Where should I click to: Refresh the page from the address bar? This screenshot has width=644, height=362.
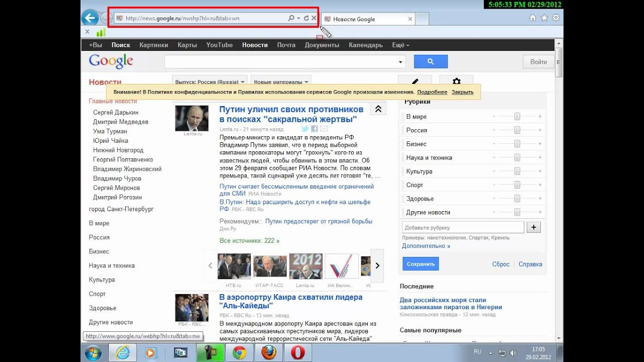click(306, 18)
